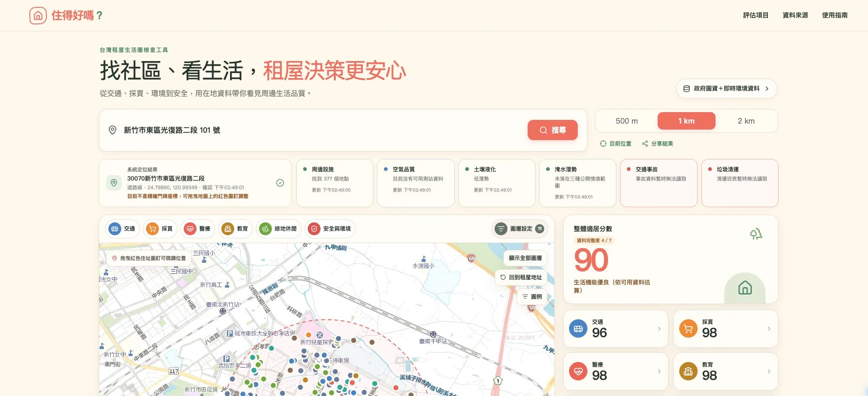Viewport: 868px width, 396px height.
Task: Expand the 圖例 map legend
Action: (532, 297)
